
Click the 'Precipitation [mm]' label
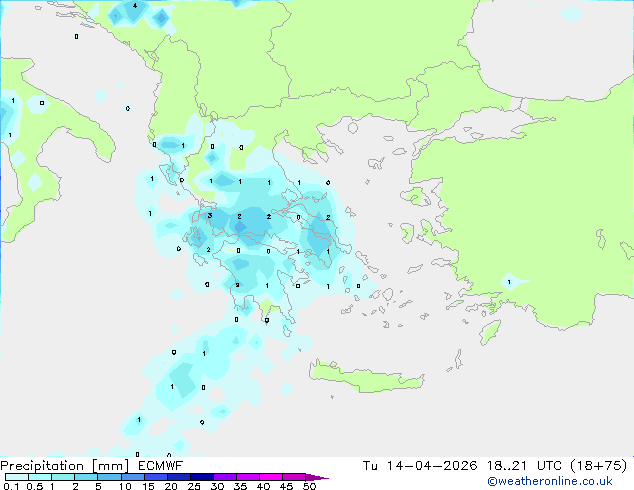pos(65,466)
